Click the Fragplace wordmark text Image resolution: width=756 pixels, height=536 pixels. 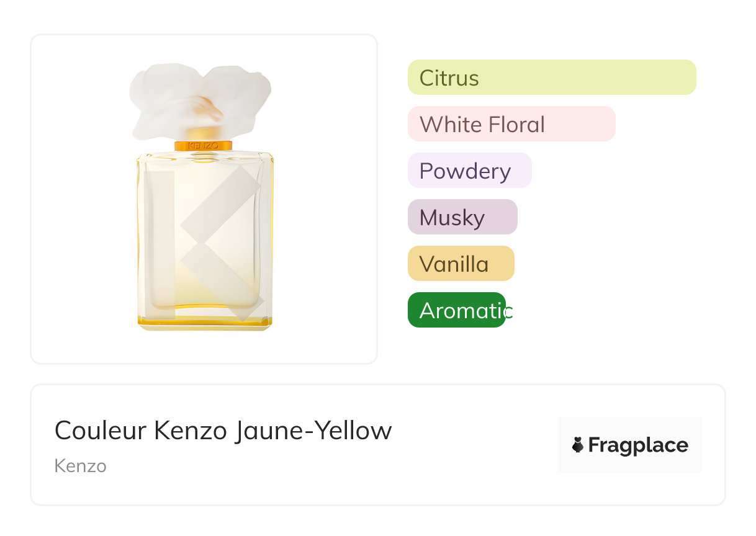638,445
